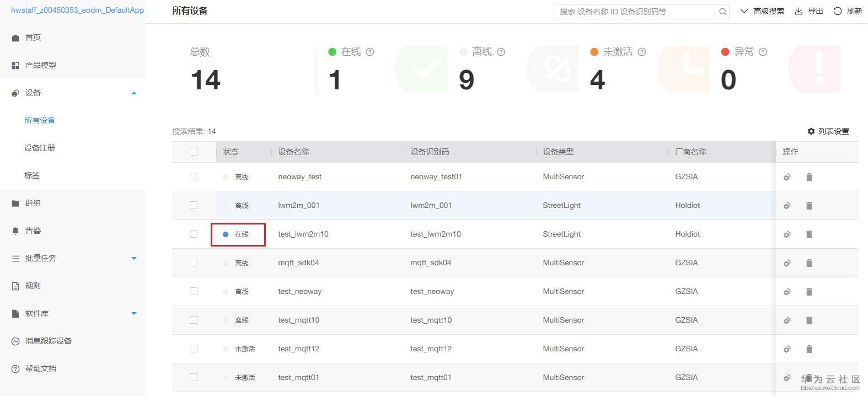The width and height of the screenshot is (868, 396).
Task: Open settings icon for test_neoway row
Action: pos(787,292)
